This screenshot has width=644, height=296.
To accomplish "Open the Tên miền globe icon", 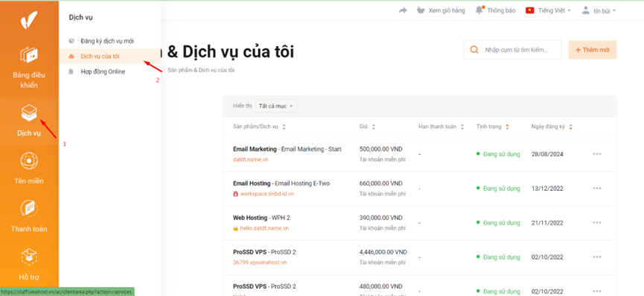I will click(29, 161).
